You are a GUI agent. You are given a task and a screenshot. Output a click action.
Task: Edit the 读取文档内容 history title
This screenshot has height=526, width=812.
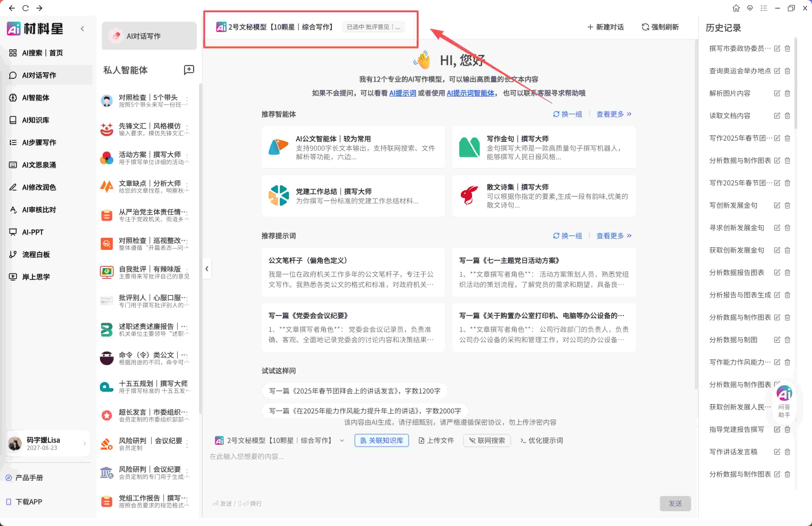(x=777, y=116)
